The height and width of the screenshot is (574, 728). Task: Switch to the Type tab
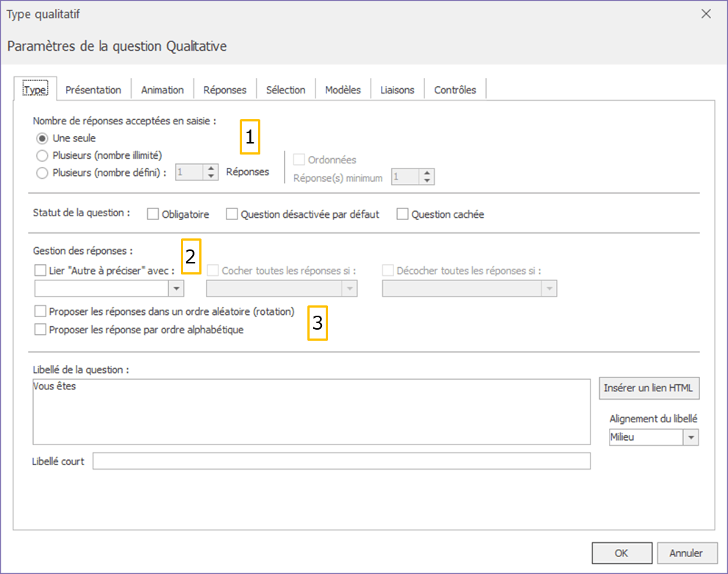[35, 90]
